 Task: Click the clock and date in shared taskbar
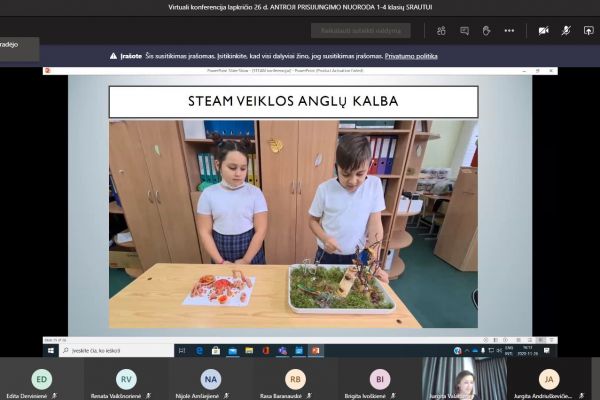click(x=528, y=351)
